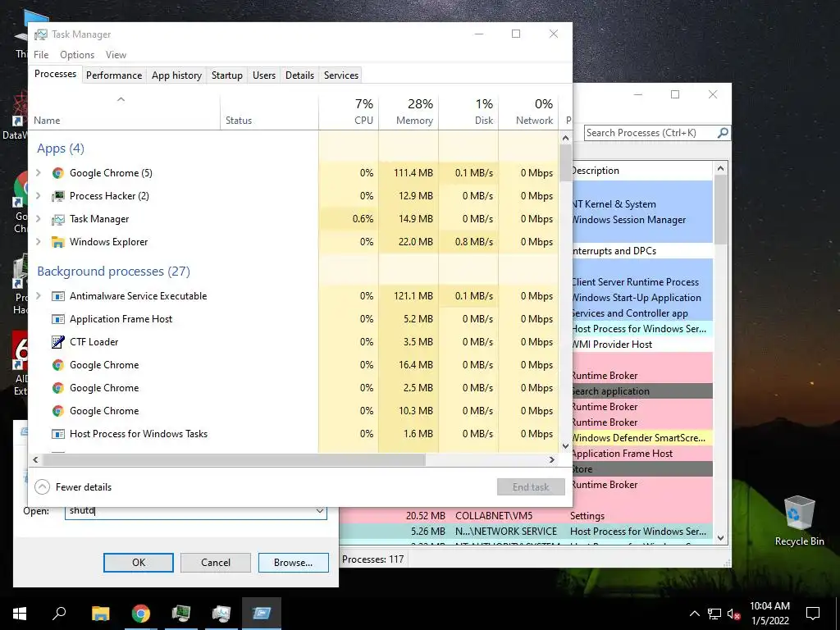840x630 pixels.
Task: Open the Options menu in Task Manager
Action: 77,55
